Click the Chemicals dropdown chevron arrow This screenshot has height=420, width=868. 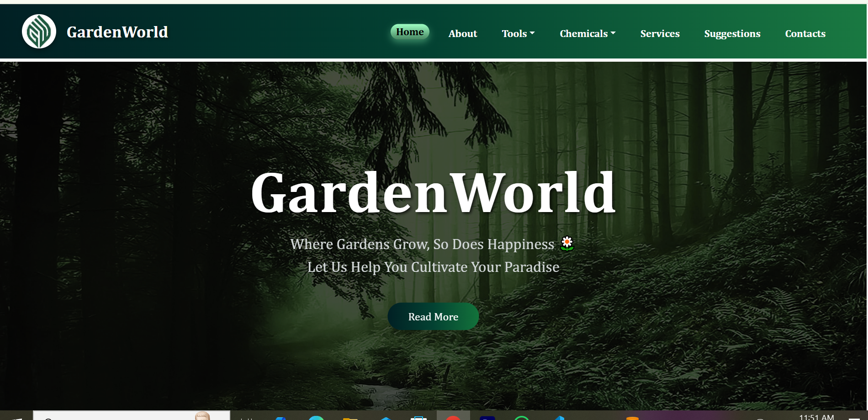click(x=613, y=33)
